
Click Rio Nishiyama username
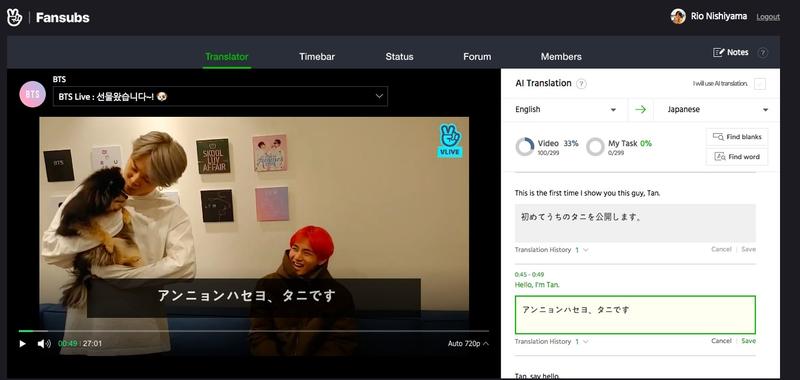pyautogui.click(x=719, y=16)
